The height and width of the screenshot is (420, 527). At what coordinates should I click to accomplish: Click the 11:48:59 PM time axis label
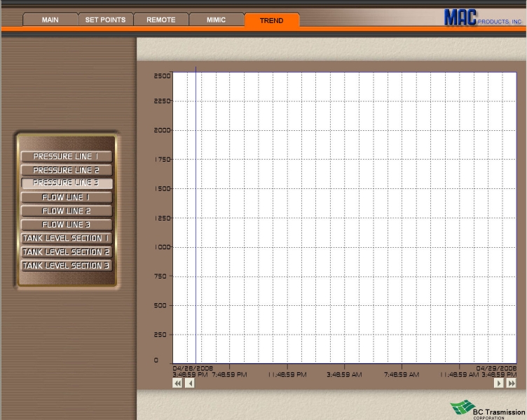pos(287,374)
